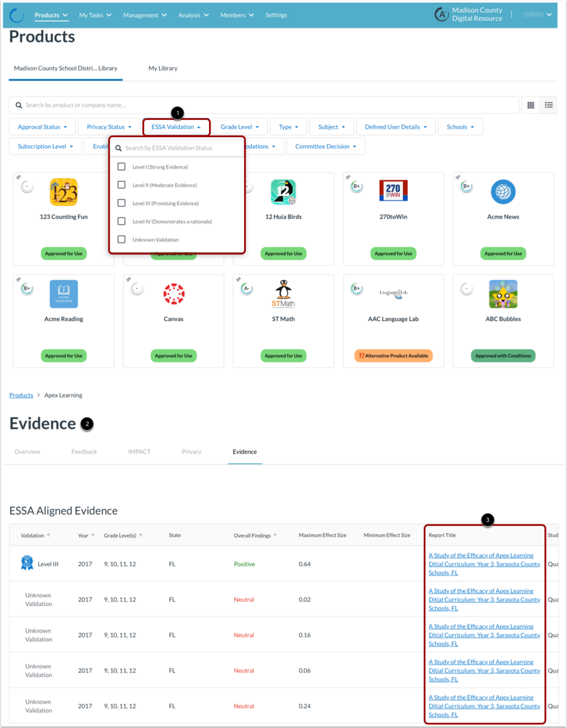567x728 pixels.
Task: Open the IMPACT tab
Action: (x=139, y=452)
